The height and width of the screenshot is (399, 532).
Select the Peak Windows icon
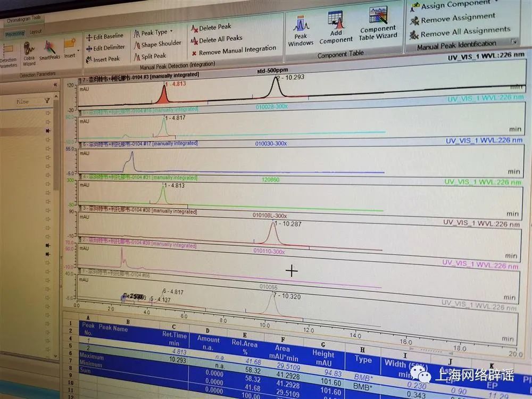point(301,31)
